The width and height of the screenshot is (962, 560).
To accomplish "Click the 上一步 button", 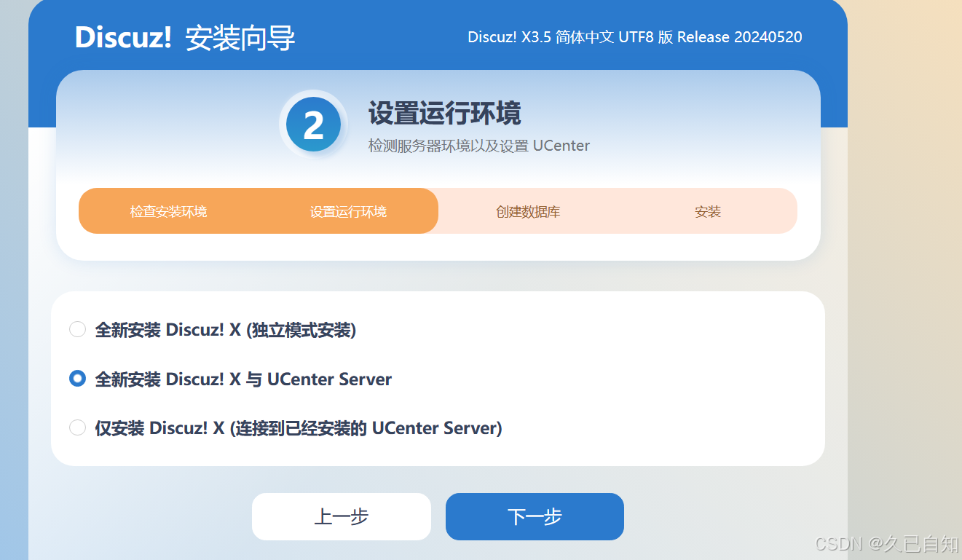I will click(341, 516).
